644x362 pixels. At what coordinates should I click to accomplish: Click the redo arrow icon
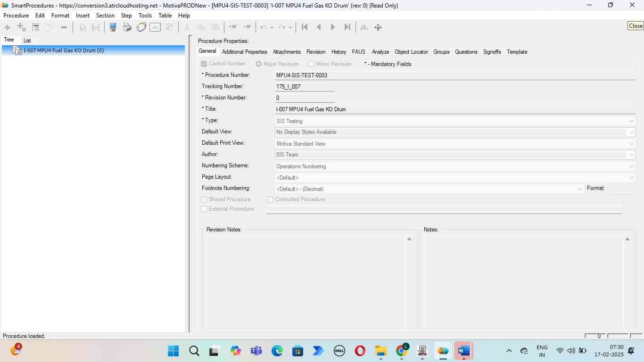(282, 27)
